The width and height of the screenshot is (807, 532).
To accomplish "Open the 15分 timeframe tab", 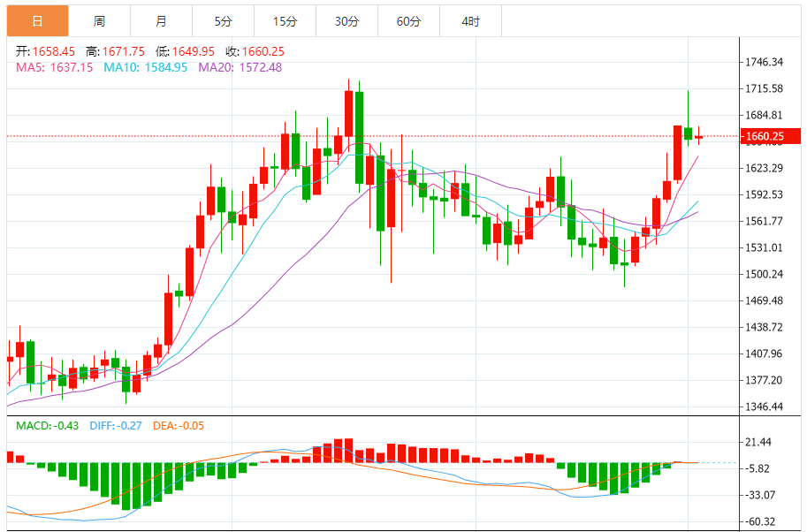I will tap(285, 21).
